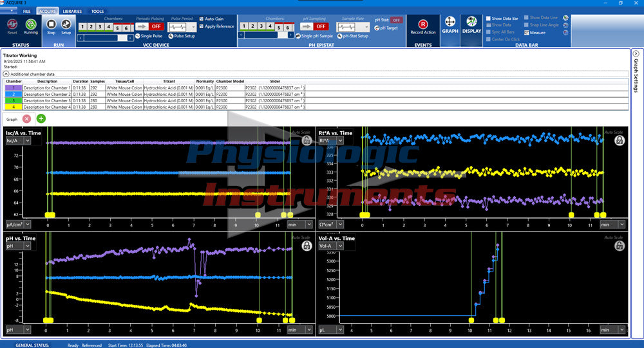Screen dimensions: 644x348
Task: Toggle the Measure checkbox
Action: 527,32
